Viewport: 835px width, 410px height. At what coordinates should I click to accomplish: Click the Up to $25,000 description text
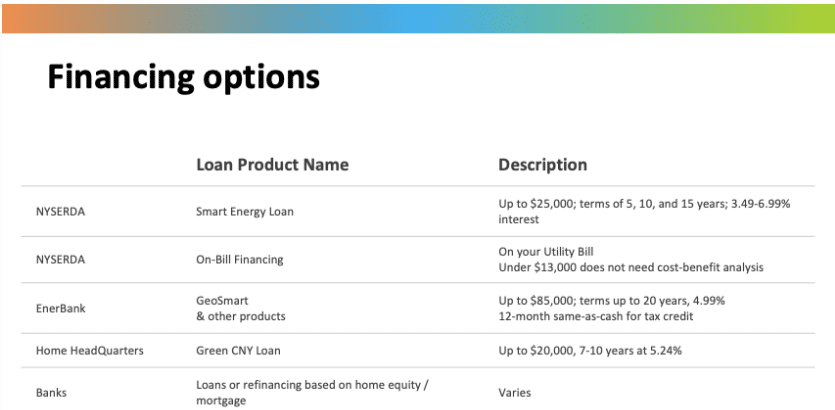point(644,211)
